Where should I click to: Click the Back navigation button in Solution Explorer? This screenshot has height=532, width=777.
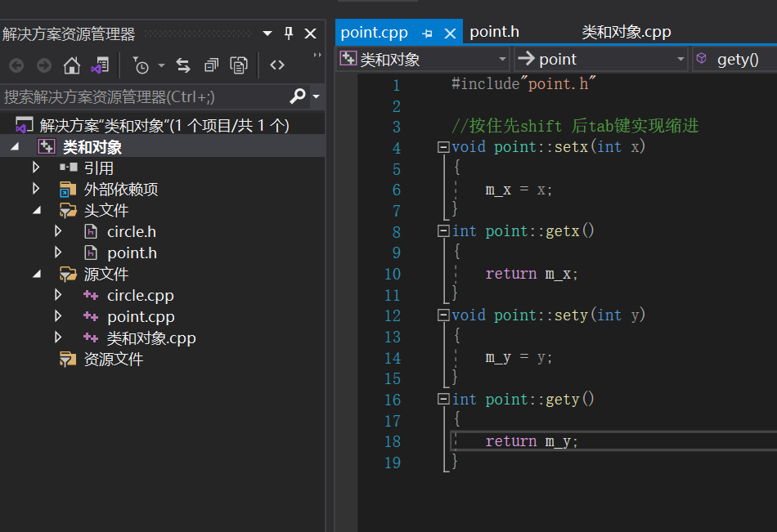pos(17,65)
